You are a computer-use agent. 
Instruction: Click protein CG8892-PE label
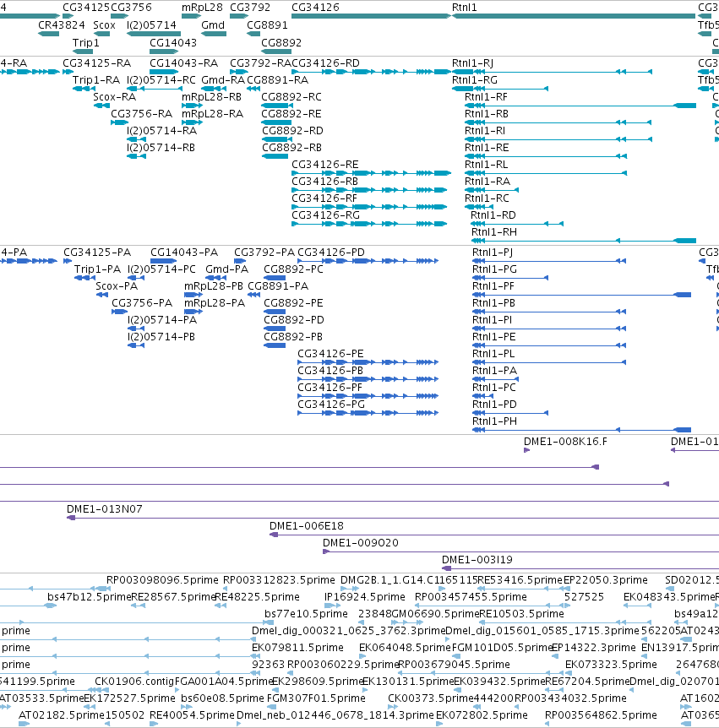pyautogui.click(x=293, y=303)
